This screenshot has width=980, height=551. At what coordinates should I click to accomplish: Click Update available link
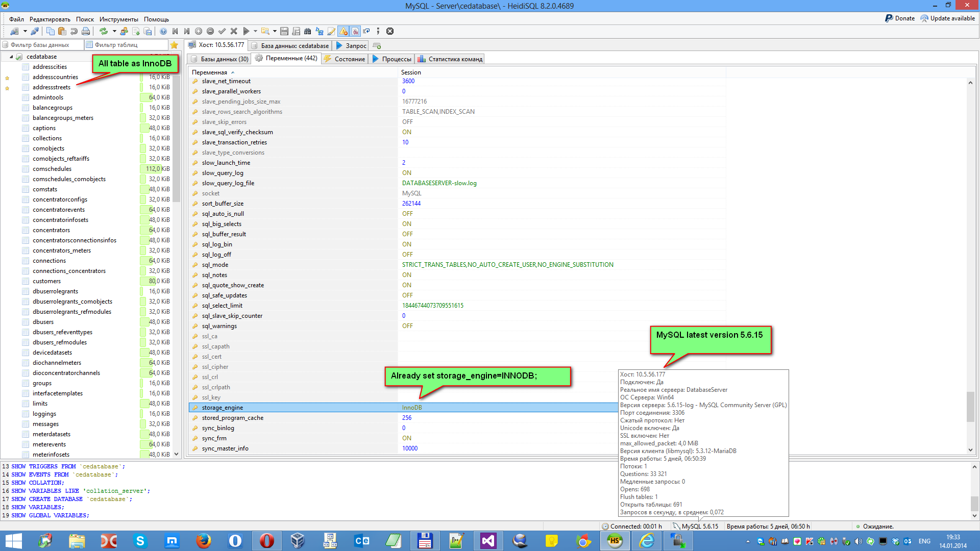click(947, 18)
